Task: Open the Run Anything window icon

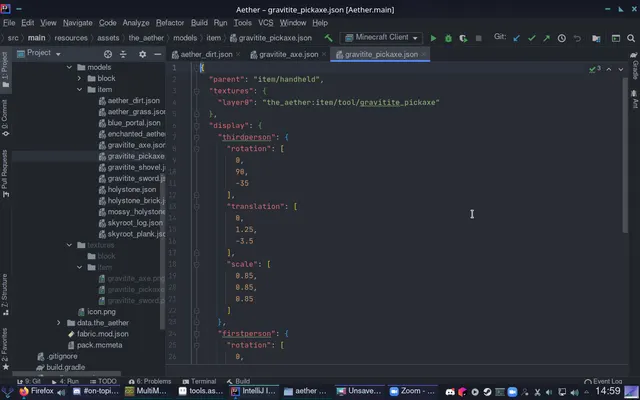Action: click(616, 38)
